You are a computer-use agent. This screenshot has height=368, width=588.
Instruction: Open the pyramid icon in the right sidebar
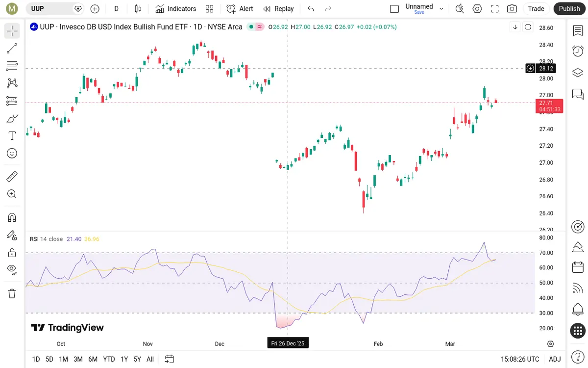[578, 246]
